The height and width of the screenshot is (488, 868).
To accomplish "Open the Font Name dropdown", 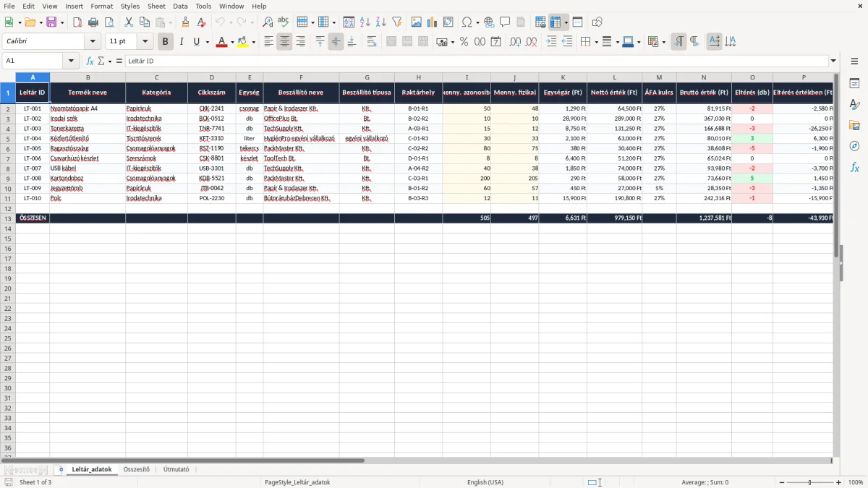I will click(93, 42).
